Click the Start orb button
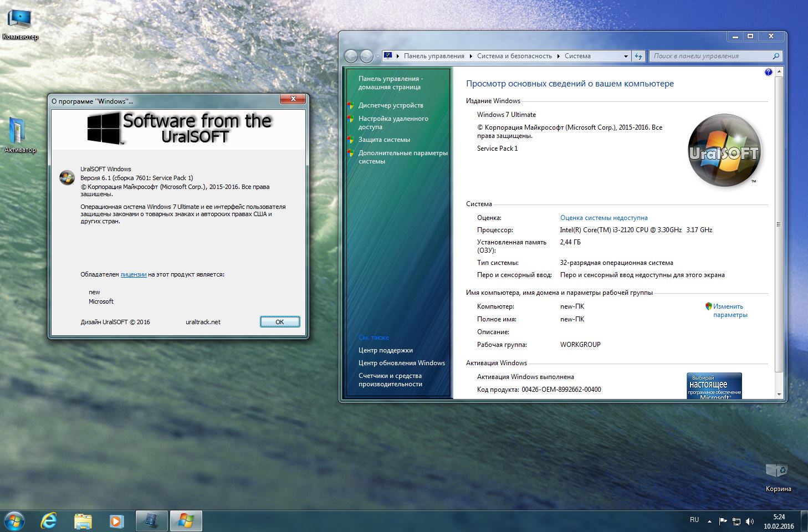Viewport: 808px width, 532px height. [x=14, y=521]
